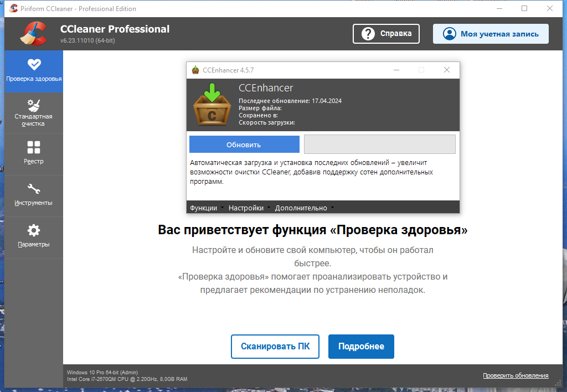Click the Обновить button in CCEnhancer
The height and width of the screenshot is (392, 567).
pyautogui.click(x=244, y=145)
